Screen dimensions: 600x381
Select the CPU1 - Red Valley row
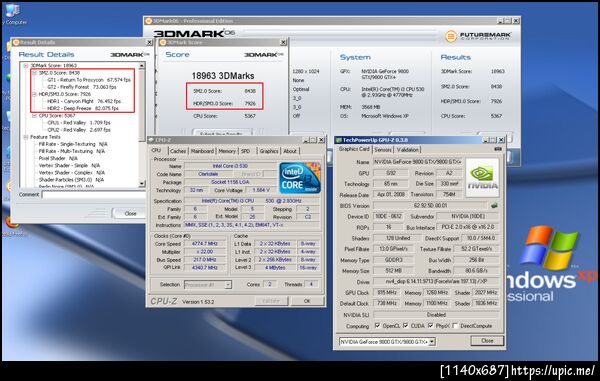tap(79, 123)
